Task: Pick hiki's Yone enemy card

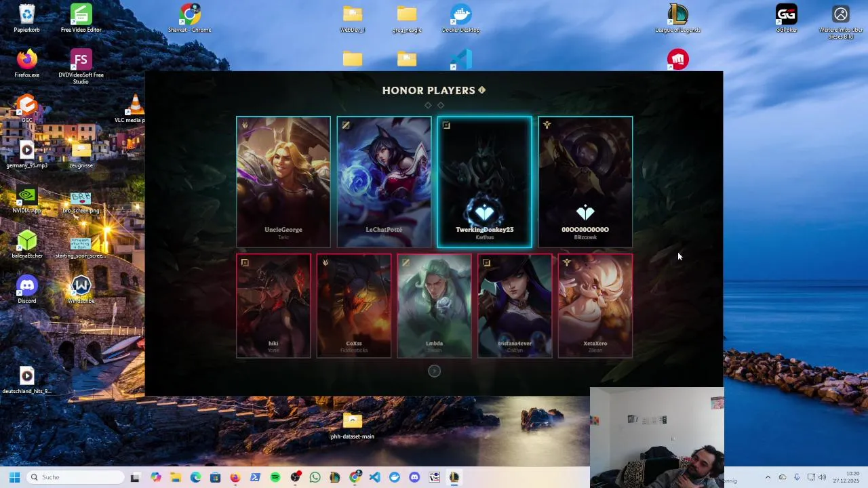Action: 273,306
